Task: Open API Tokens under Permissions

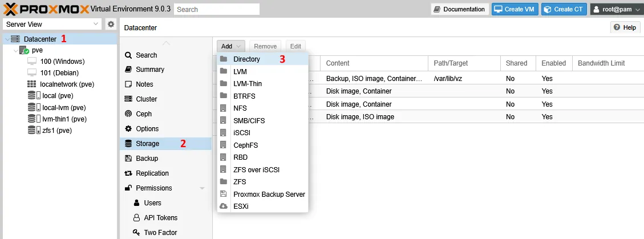Action: pyautogui.click(x=166, y=218)
